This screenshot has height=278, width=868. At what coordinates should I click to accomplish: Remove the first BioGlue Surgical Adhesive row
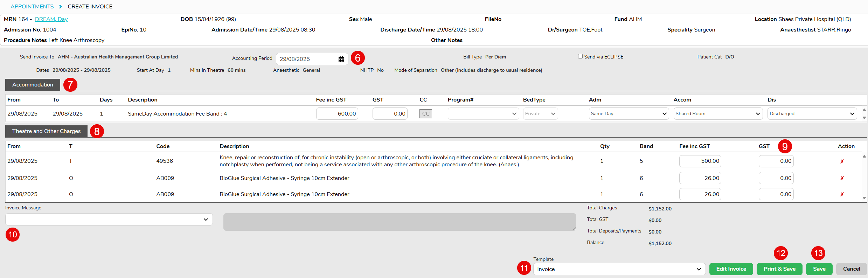coord(842,178)
